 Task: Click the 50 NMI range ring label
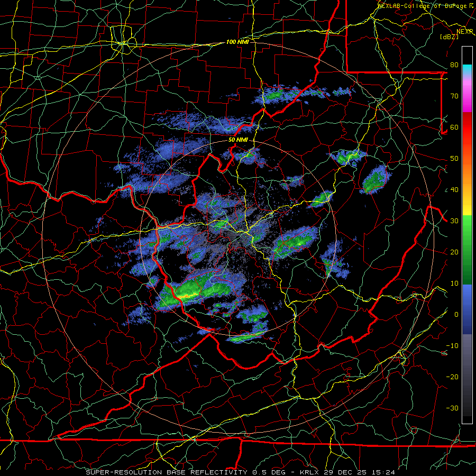tap(238, 140)
